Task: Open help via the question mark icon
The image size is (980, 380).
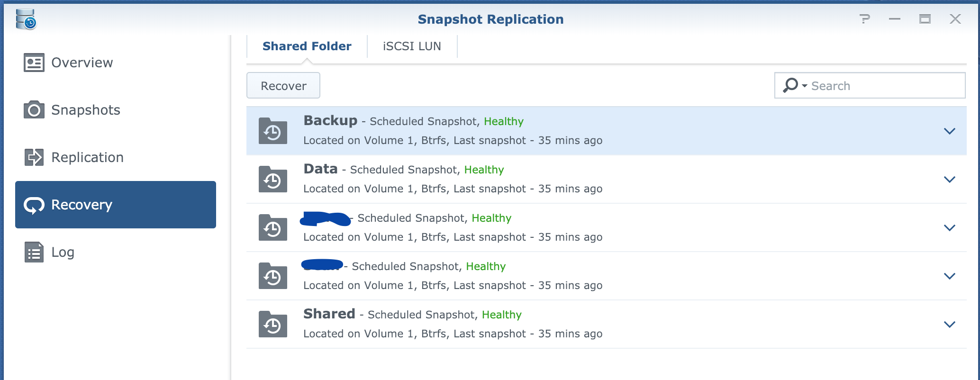Action: point(864,19)
